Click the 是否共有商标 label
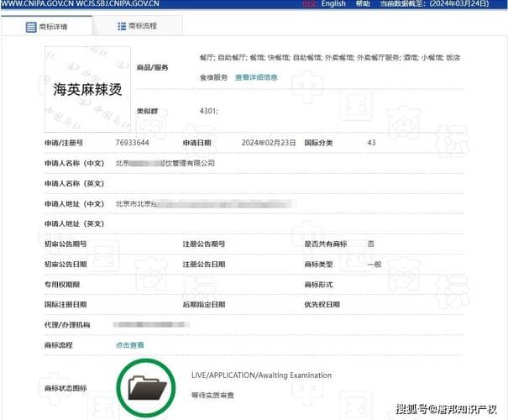Screen dimensions: 508x420 (x=326, y=244)
